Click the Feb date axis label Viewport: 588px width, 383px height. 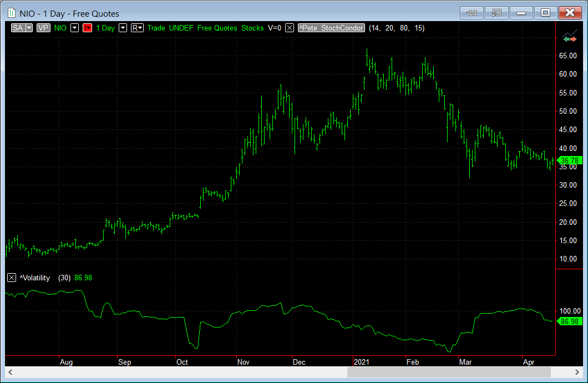tap(413, 362)
